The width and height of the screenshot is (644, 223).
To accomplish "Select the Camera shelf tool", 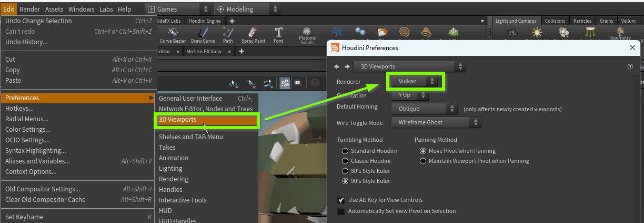I will click(511, 33).
